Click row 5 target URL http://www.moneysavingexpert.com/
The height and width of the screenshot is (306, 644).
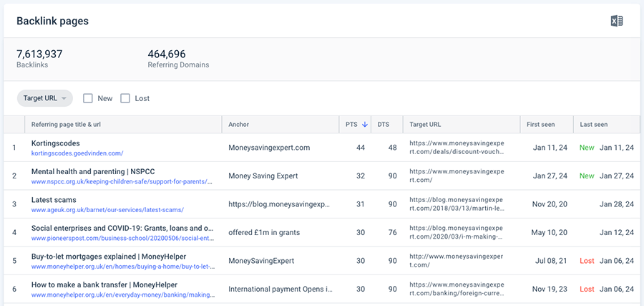pyautogui.click(x=457, y=261)
